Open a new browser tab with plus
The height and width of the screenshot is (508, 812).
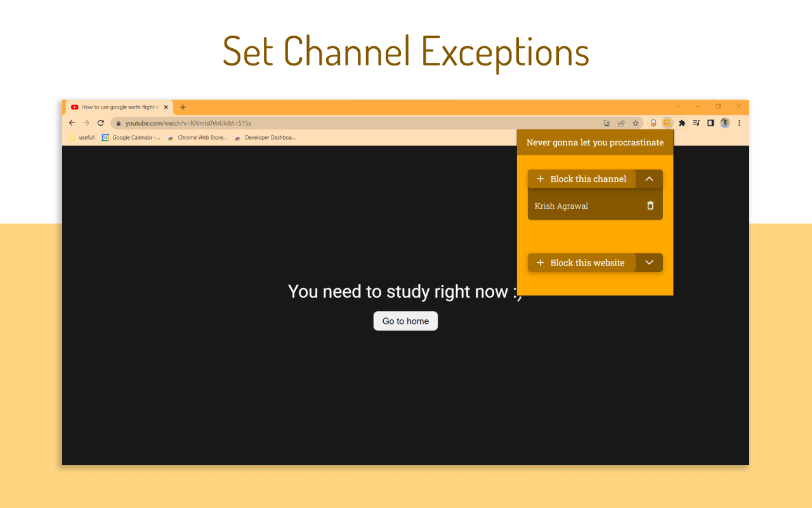[x=183, y=107]
